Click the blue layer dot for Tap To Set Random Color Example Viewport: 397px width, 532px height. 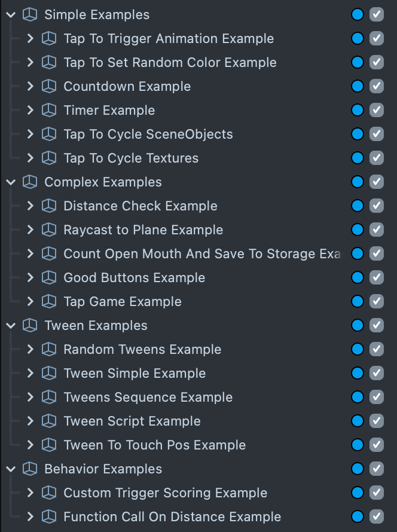click(x=358, y=62)
